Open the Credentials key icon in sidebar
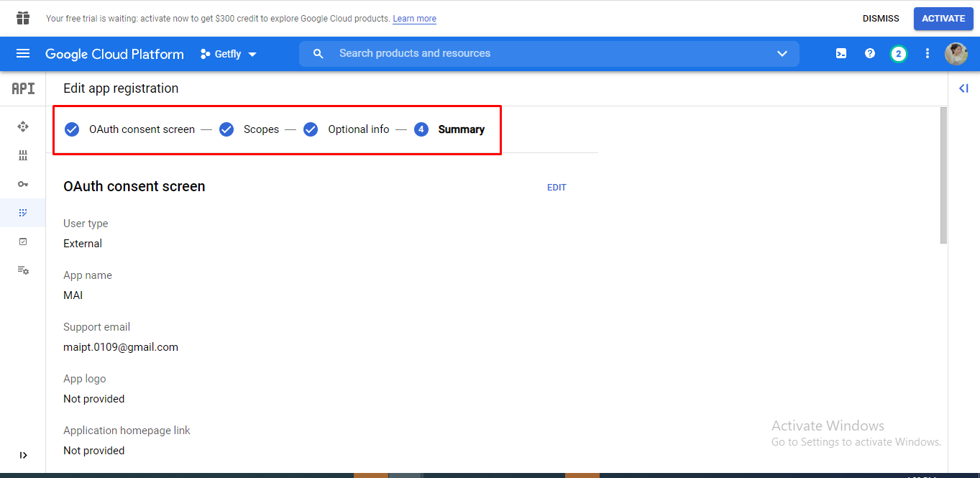The width and height of the screenshot is (980, 478). pos(23,184)
